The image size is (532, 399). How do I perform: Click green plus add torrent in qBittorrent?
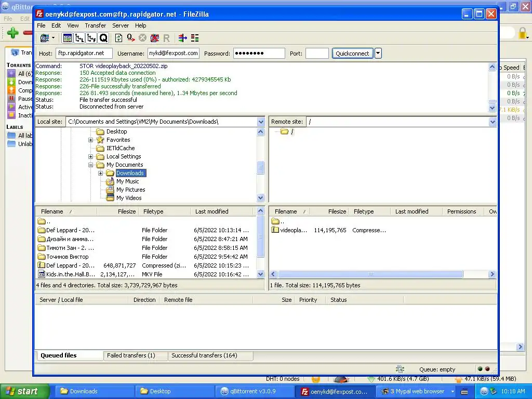(x=13, y=33)
